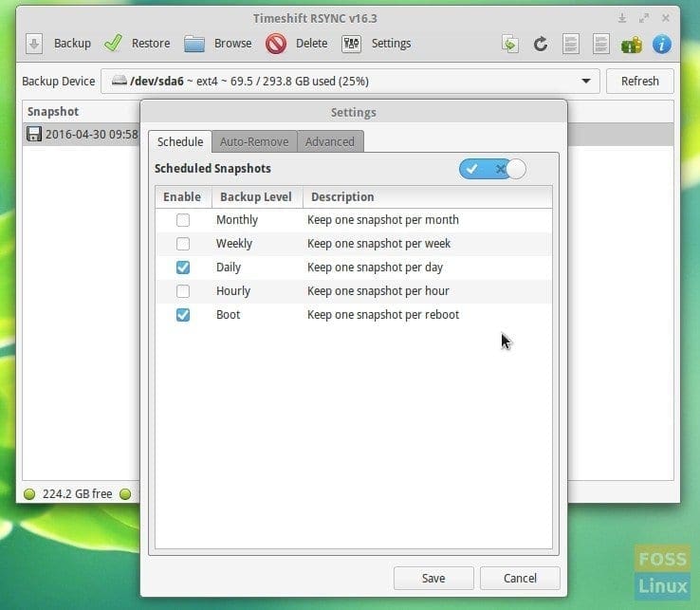Click the Backup toolbar icon

34,44
